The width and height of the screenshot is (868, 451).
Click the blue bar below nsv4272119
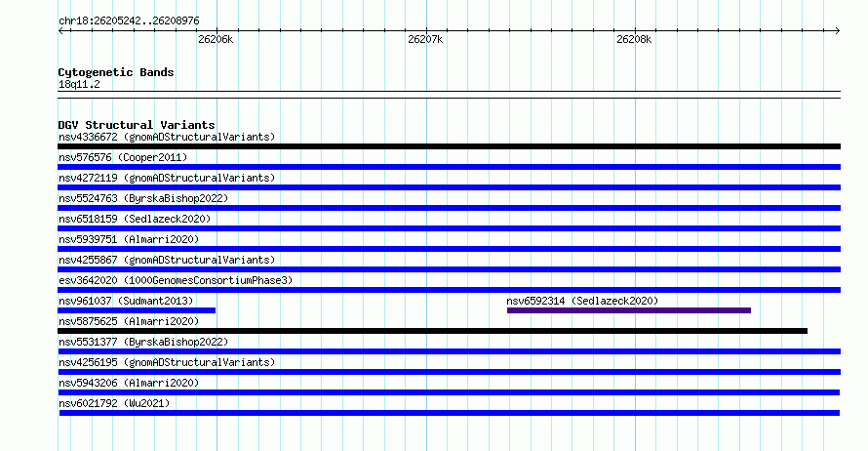tap(449, 187)
